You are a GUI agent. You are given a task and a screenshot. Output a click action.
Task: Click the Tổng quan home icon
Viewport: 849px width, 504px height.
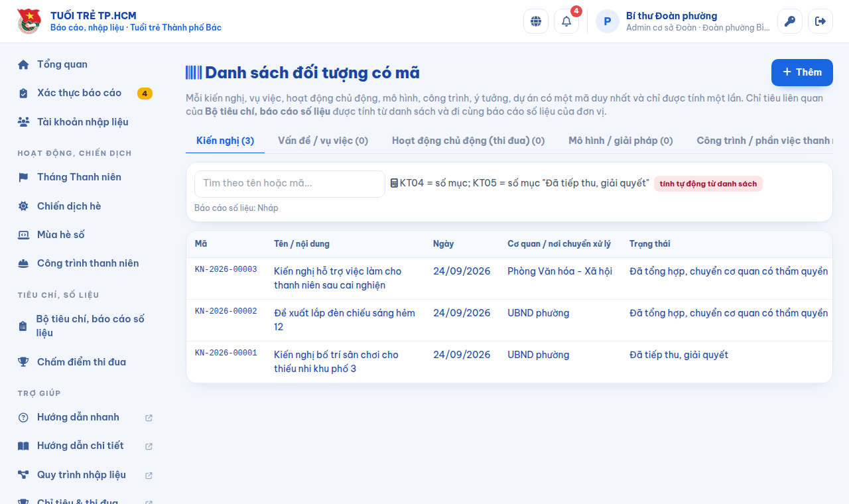tap(23, 65)
